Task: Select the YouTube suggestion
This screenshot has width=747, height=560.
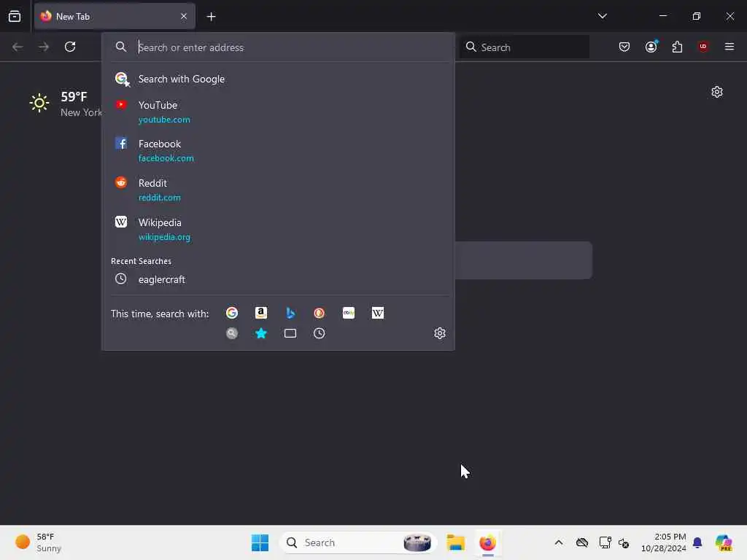Action: click(x=278, y=112)
